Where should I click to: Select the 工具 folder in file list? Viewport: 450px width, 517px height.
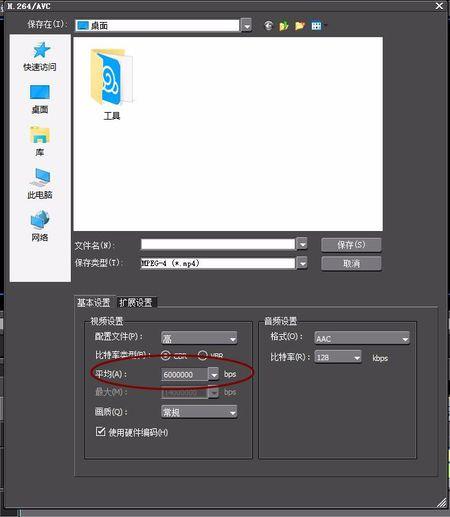[x=112, y=85]
